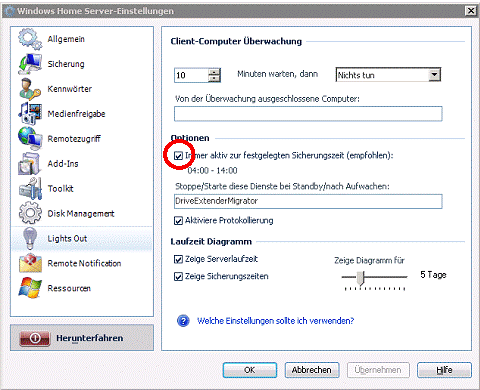Click the Toolkit tools icon
Screen dimensions: 480x390
[30, 188]
